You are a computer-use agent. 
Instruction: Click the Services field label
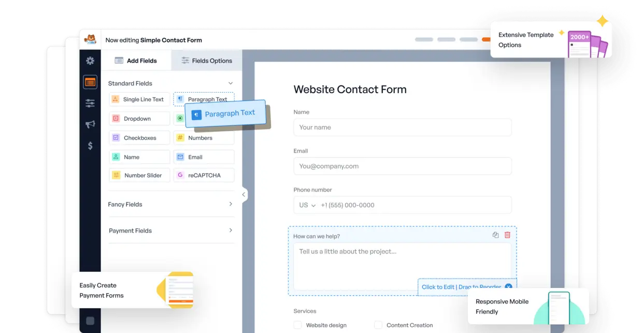(x=305, y=311)
